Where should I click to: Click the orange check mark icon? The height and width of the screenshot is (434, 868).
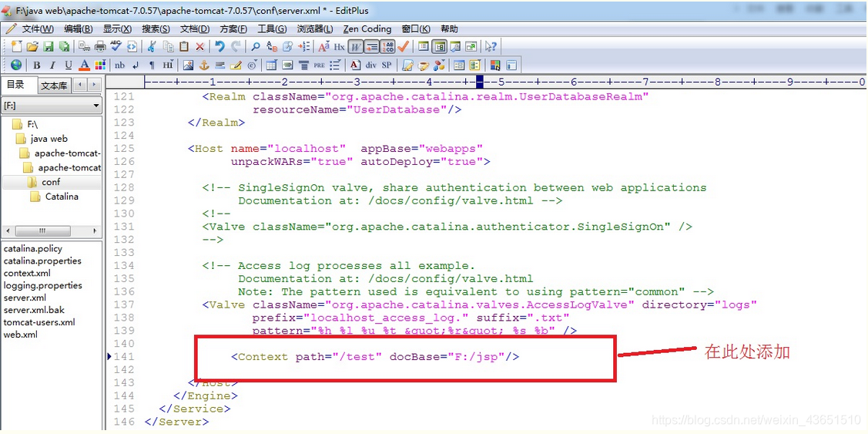[x=403, y=46]
